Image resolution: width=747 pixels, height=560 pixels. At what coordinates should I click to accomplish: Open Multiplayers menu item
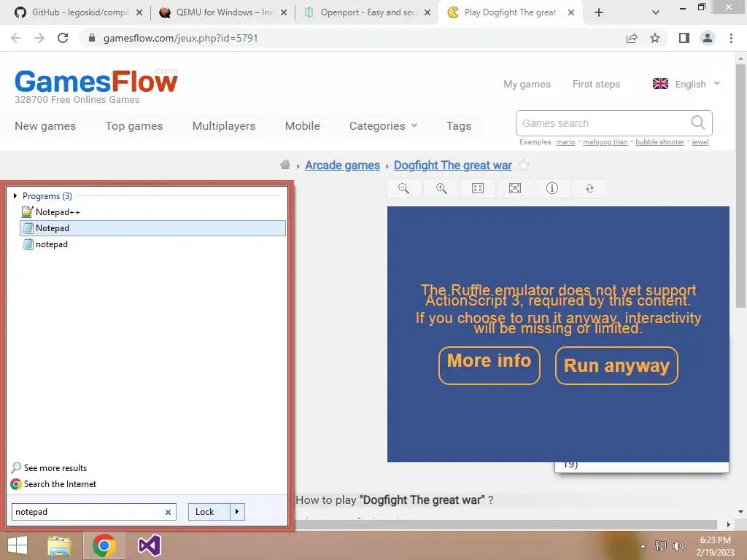(224, 125)
